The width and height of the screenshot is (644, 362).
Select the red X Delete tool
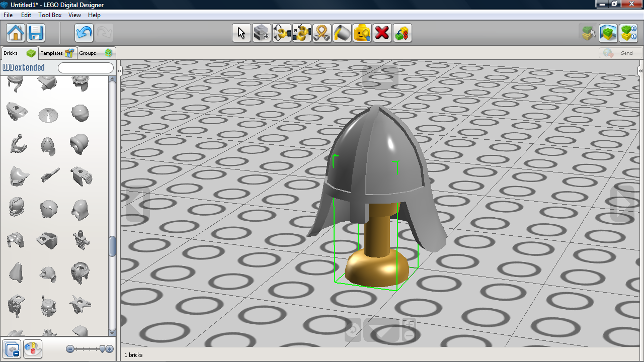[x=382, y=33]
